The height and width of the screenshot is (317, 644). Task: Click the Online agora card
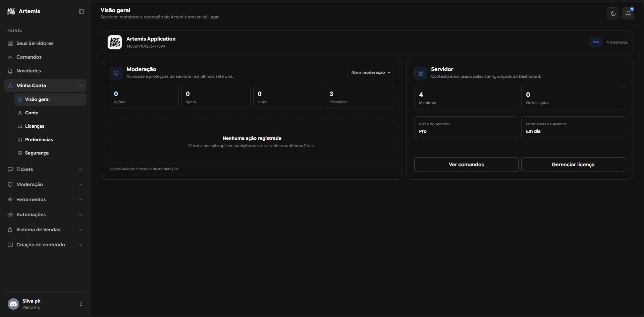573,98
